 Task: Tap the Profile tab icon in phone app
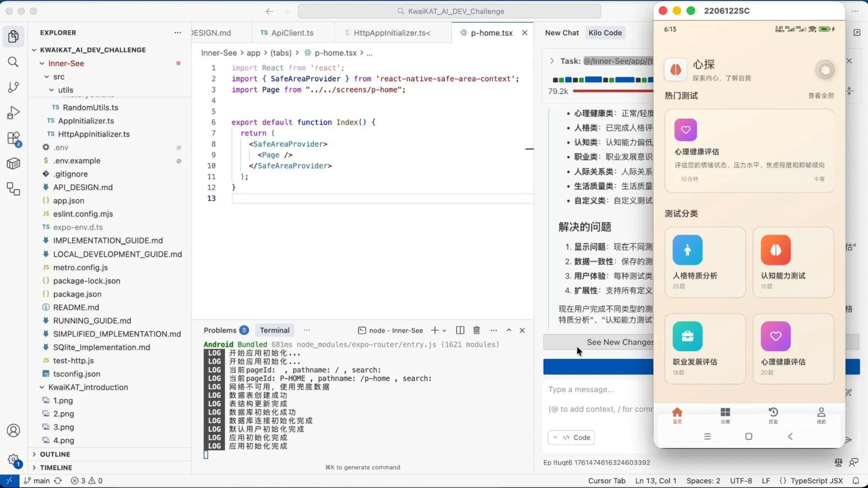[821, 415]
